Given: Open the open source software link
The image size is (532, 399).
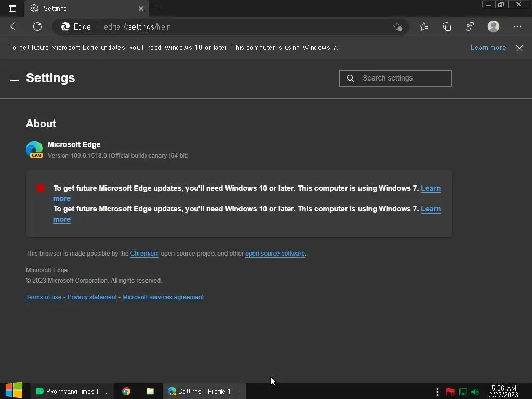Looking at the screenshot, I should [x=275, y=254].
